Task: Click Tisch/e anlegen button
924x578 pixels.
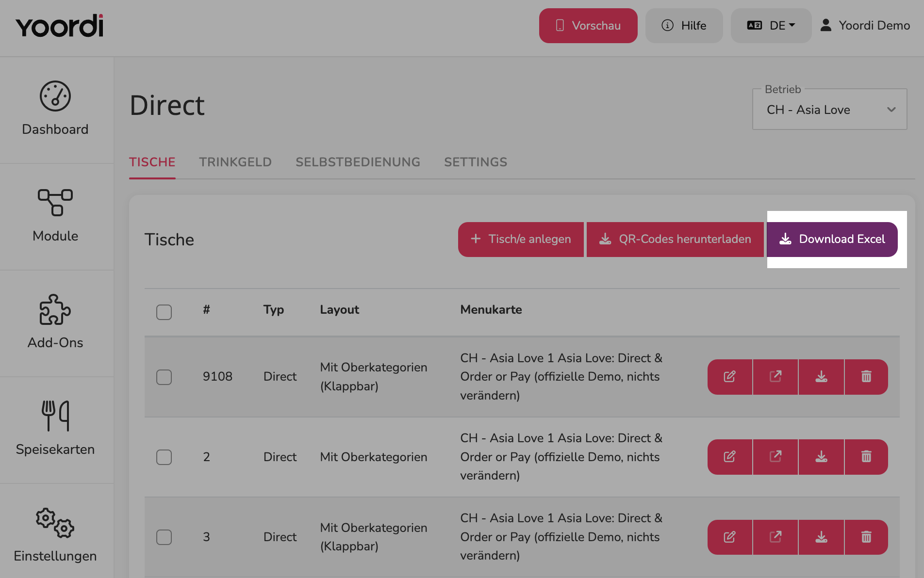Action: pyautogui.click(x=521, y=240)
